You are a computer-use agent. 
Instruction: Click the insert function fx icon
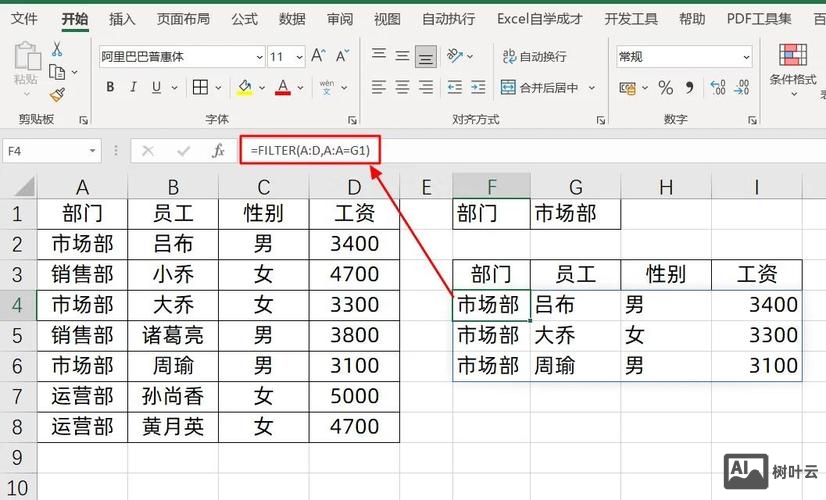pos(218,151)
